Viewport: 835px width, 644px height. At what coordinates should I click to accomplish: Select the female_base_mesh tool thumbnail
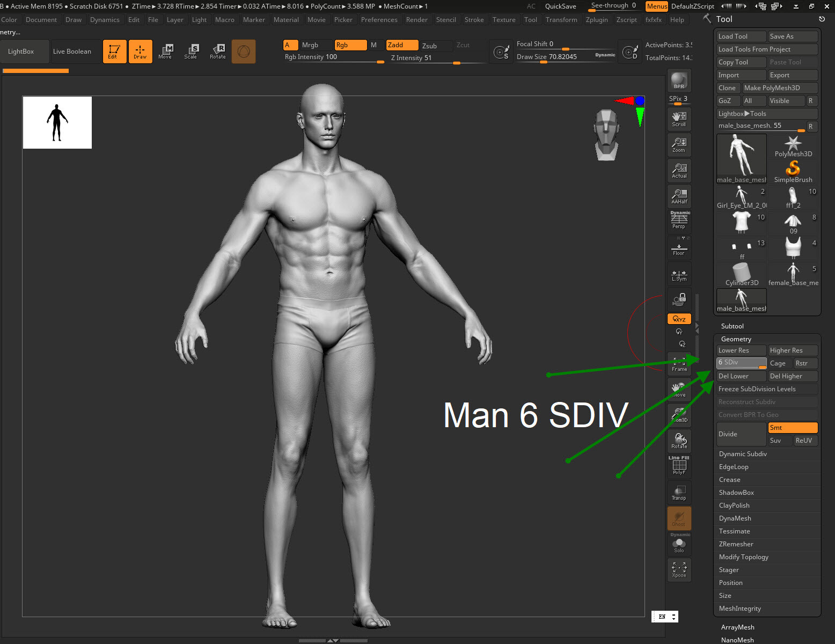(793, 271)
